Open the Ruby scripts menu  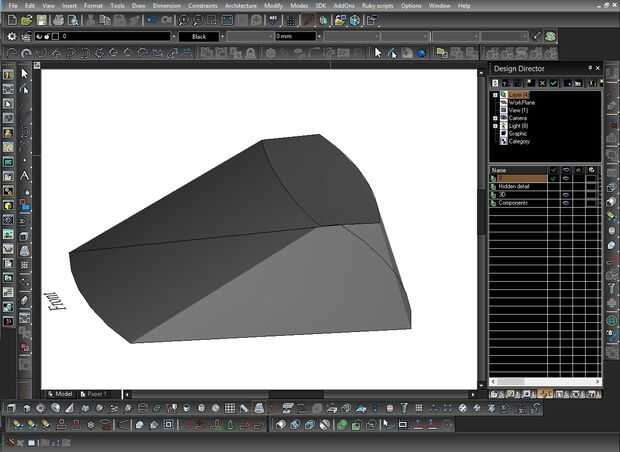(378, 6)
